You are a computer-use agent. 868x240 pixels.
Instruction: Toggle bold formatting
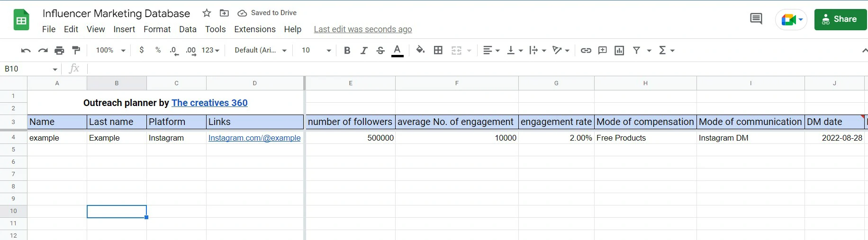(347, 50)
